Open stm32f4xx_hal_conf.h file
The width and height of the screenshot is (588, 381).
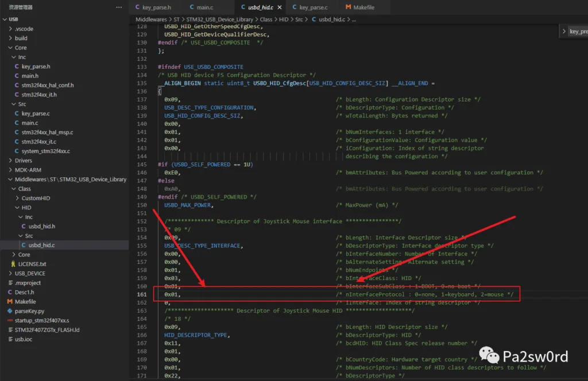48,85
